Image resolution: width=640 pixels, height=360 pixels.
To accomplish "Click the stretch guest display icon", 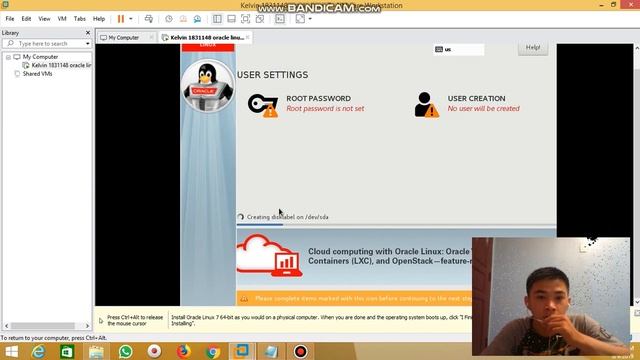I will pos(300,19).
